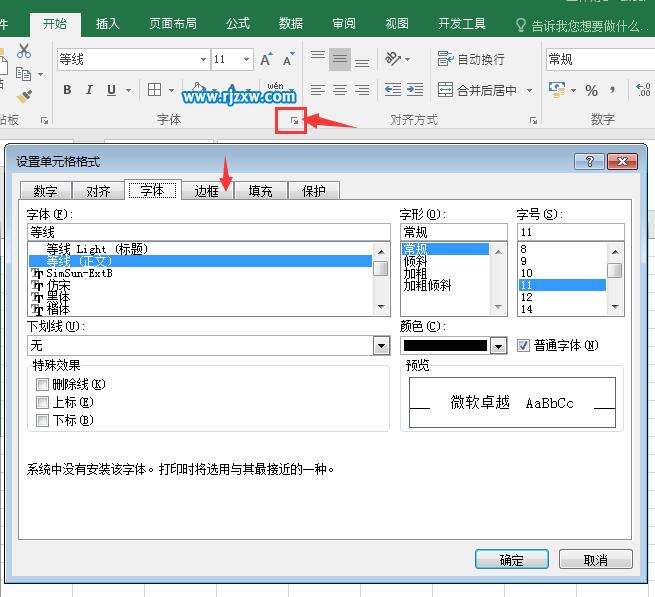This screenshot has width=655, height=597.
Task: Click the Top Align icon
Action: (317, 56)
